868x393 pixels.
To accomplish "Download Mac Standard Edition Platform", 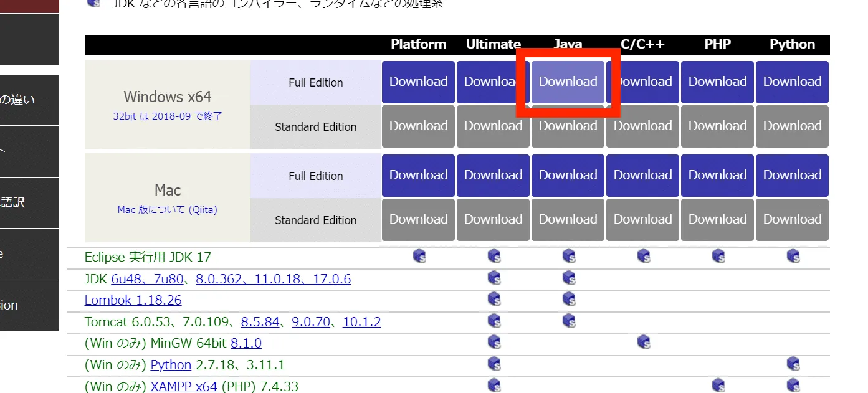I will click(x=418, y=219).
